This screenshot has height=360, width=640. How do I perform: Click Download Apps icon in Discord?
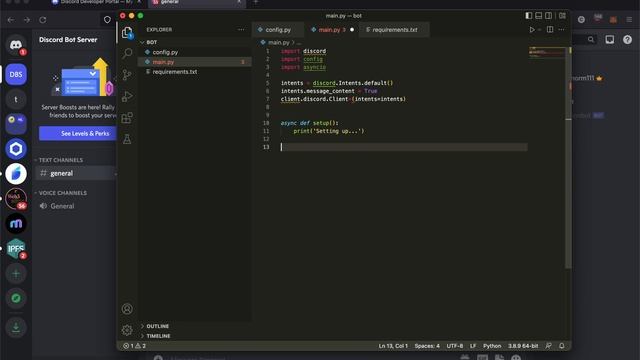tap(16, 327)
